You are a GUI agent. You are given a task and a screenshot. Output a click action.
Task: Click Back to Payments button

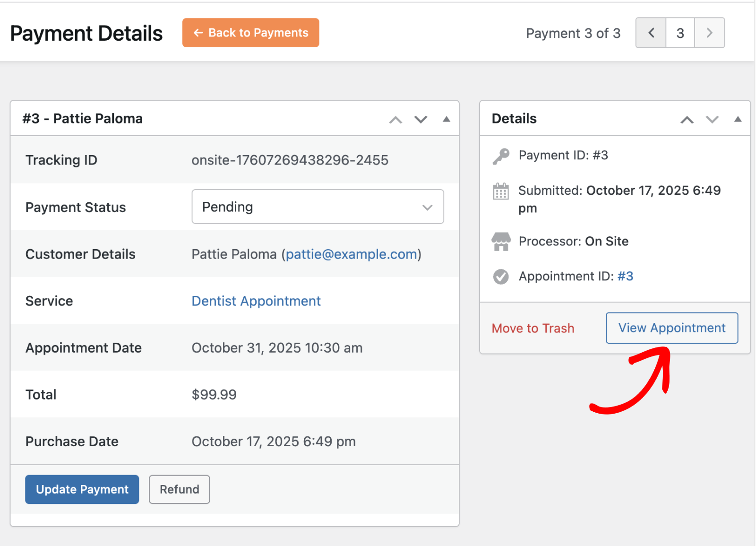click(x=250, y=33)
